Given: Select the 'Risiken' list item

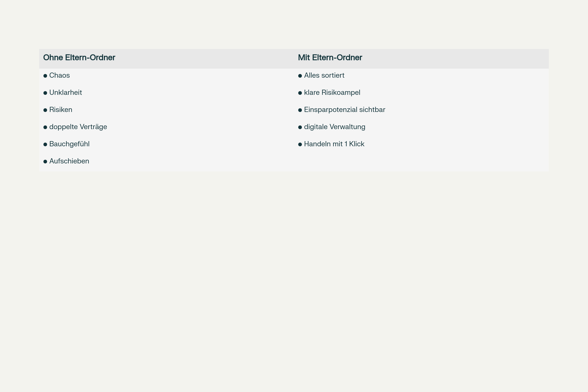Looking at the screenshot, I should click(x=61, y=110).
